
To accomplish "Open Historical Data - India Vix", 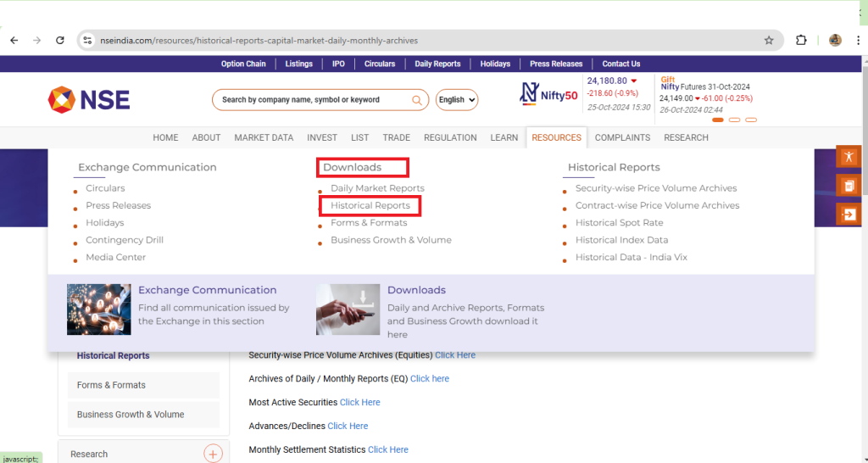I will click(631, 257).
